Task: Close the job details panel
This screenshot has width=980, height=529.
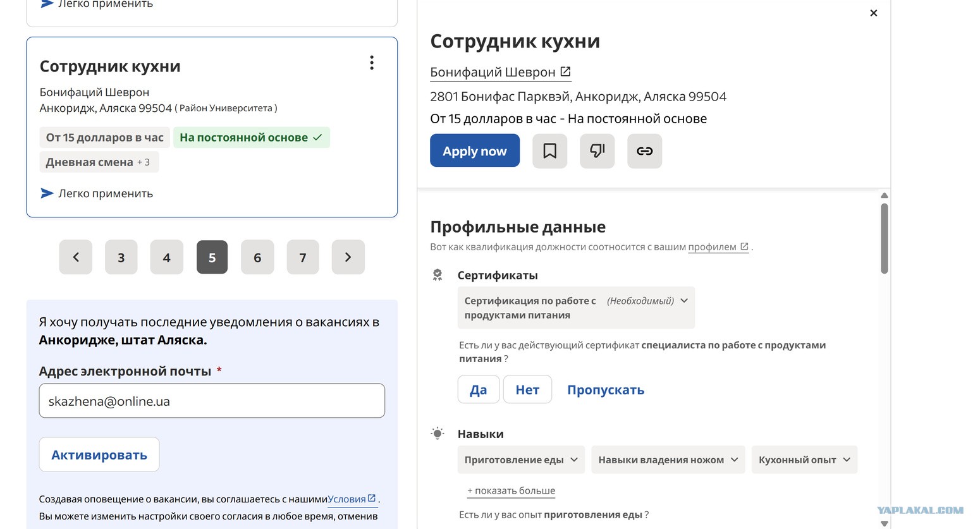Action: (873, 13)
